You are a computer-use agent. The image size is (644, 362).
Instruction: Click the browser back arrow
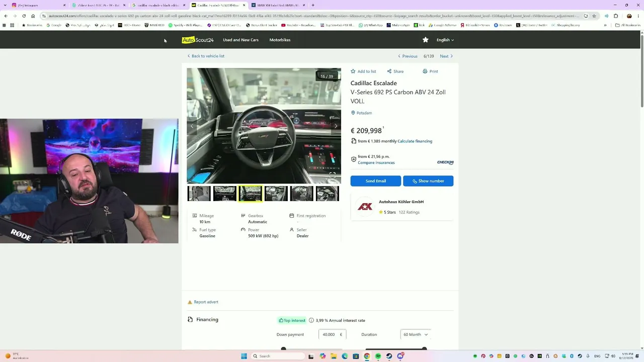pyautogui.click(x=6, y=16)
